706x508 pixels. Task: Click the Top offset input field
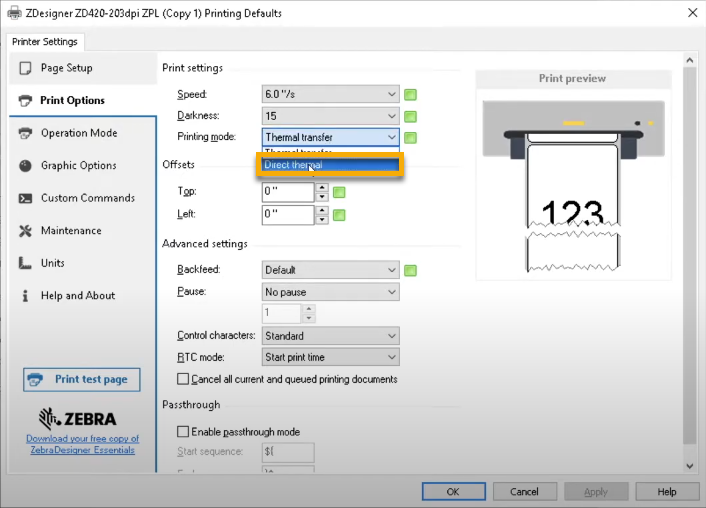288,192
